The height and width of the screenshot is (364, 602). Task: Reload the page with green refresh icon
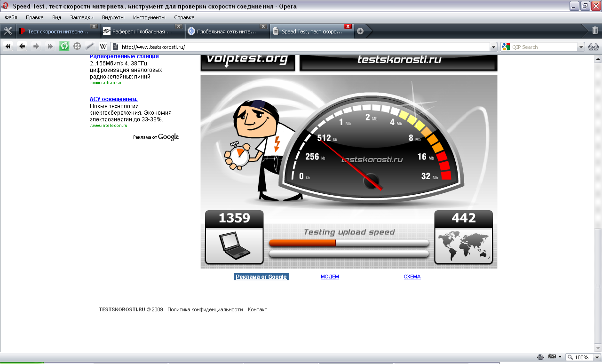click(64, 47)
